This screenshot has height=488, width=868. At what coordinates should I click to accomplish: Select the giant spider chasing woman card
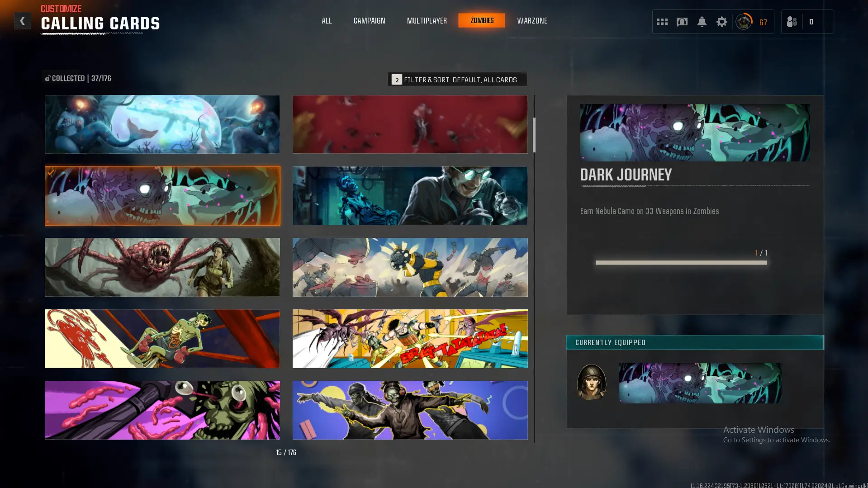tap(162, 267)
